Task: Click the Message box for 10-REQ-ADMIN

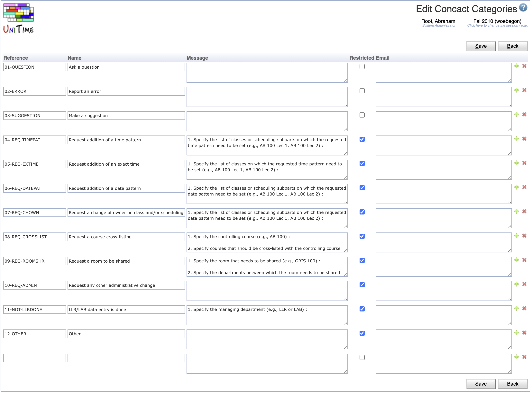Action: 267,291
